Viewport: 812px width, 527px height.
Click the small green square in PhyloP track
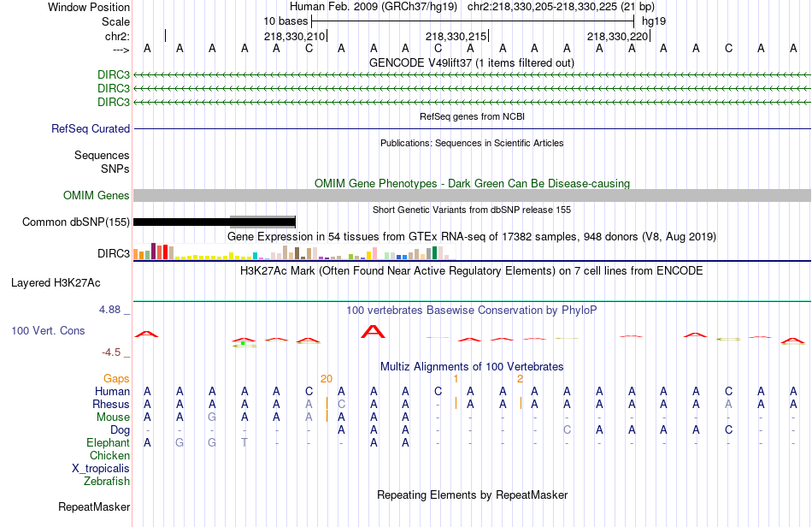(x=243, y=343)
